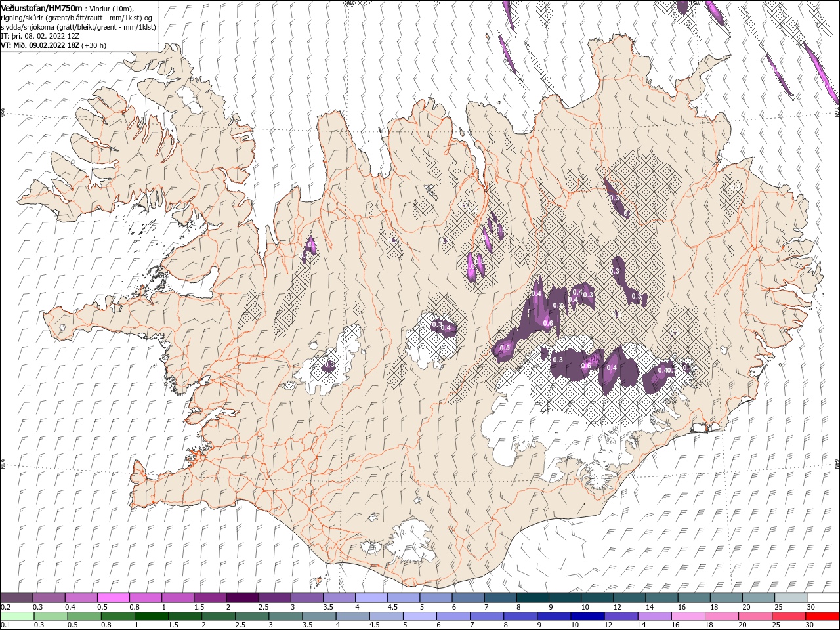Select lower legend lilac swatch between 14 and 16
Image resolution: width=840 pixels, height=630 pixels.
click(654, 616)
